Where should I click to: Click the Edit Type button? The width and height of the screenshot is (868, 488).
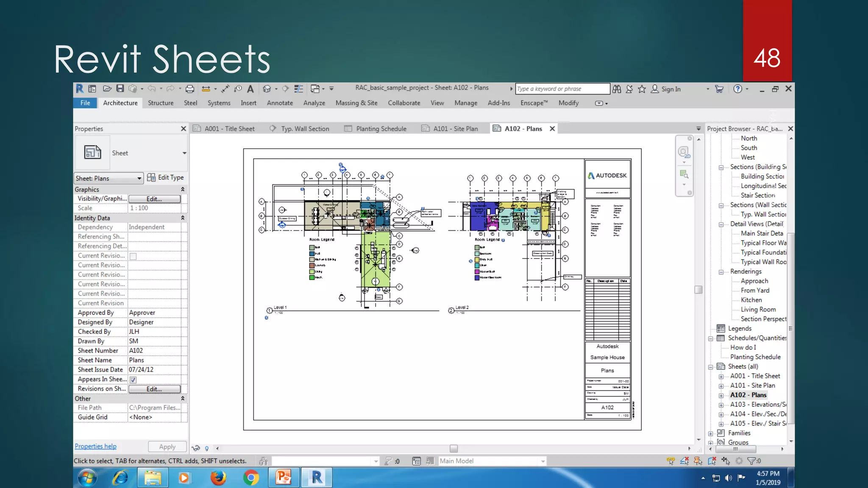click(165, 177)
